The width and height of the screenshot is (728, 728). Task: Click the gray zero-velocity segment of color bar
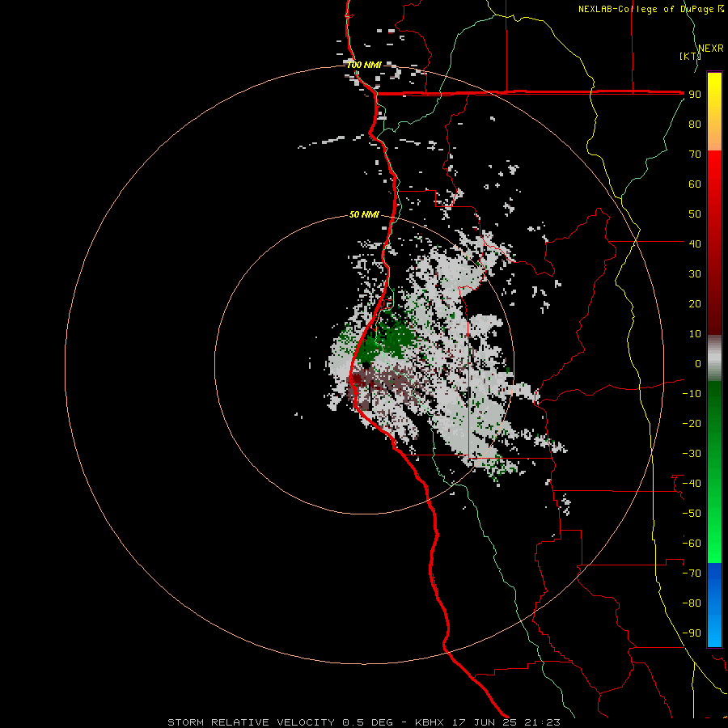(714, 358)
